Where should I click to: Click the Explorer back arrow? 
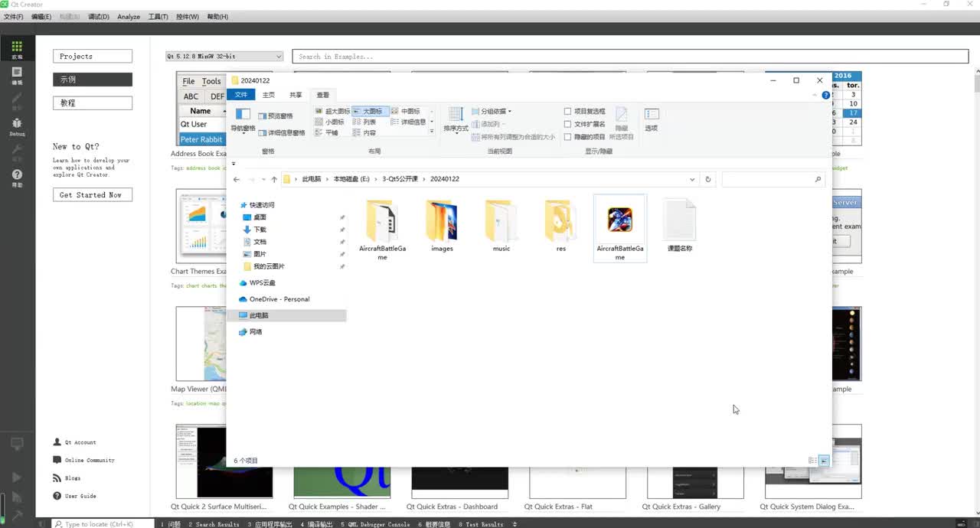(237, 179)
